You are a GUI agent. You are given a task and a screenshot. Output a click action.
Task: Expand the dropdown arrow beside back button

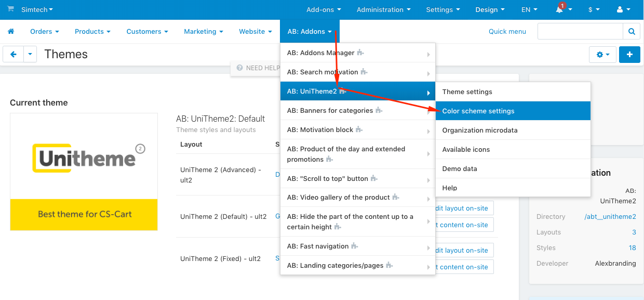point(30,54)
